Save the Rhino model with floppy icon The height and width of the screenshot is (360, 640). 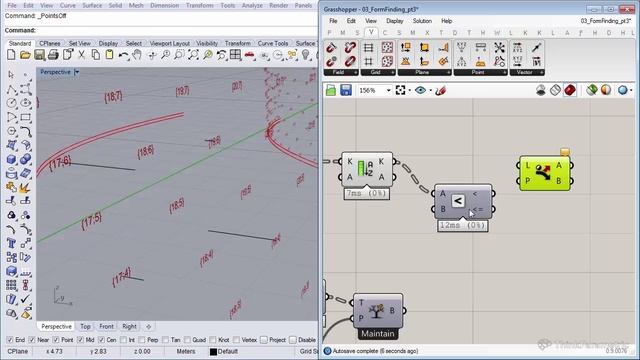click(x=39, y=55)
